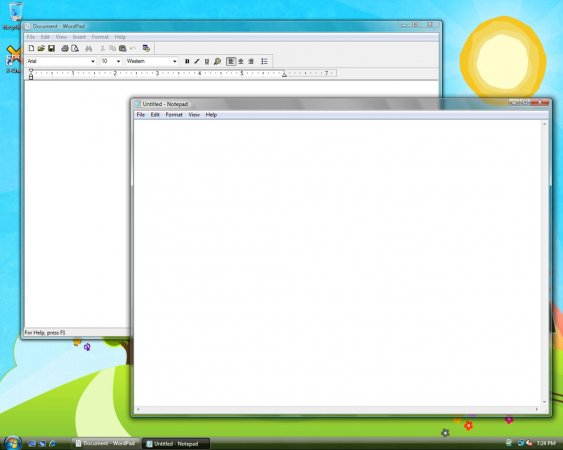Screen dimensions: 563x450
Task: Minimize the WordPad window
Action: [404, 25]
